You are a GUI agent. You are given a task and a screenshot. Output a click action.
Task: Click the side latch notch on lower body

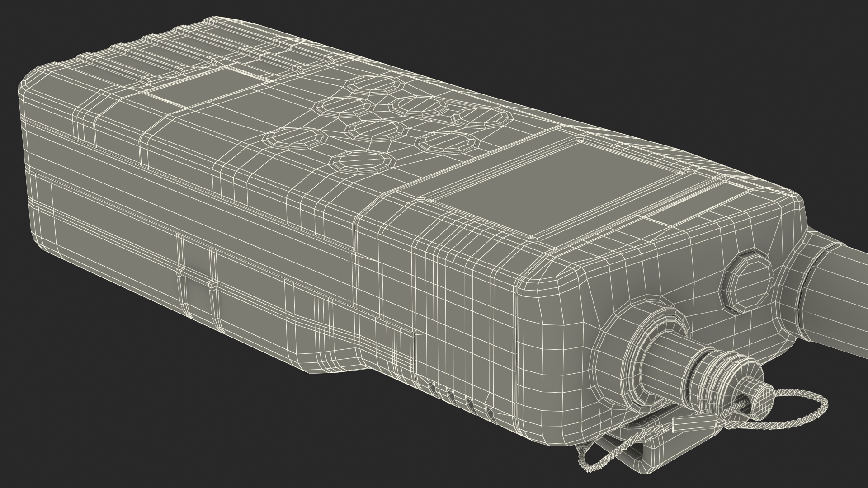coord(197,276)
